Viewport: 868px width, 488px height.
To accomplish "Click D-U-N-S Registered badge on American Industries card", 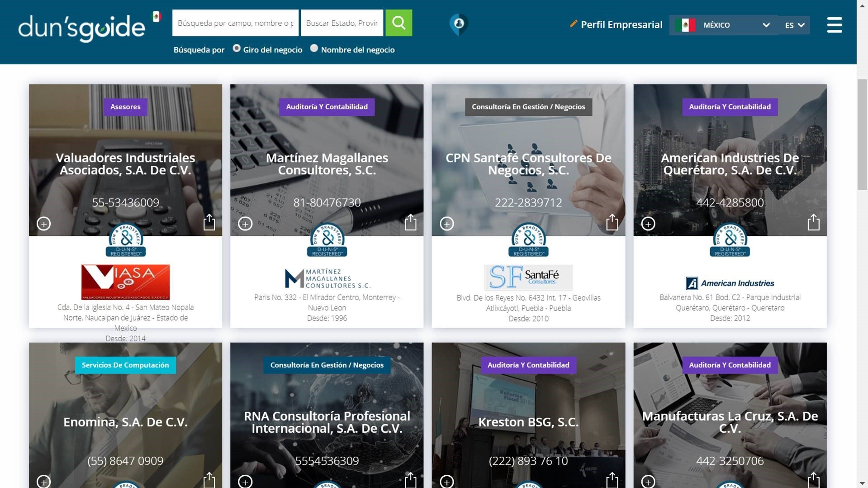I will [730, 240].
